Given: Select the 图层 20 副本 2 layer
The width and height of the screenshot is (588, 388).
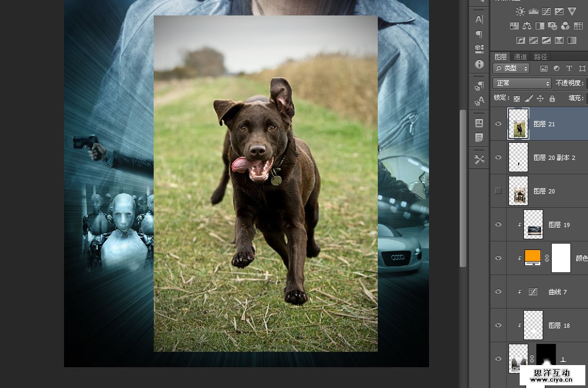Looking at the screenshot, I should [x=554, y=158].
